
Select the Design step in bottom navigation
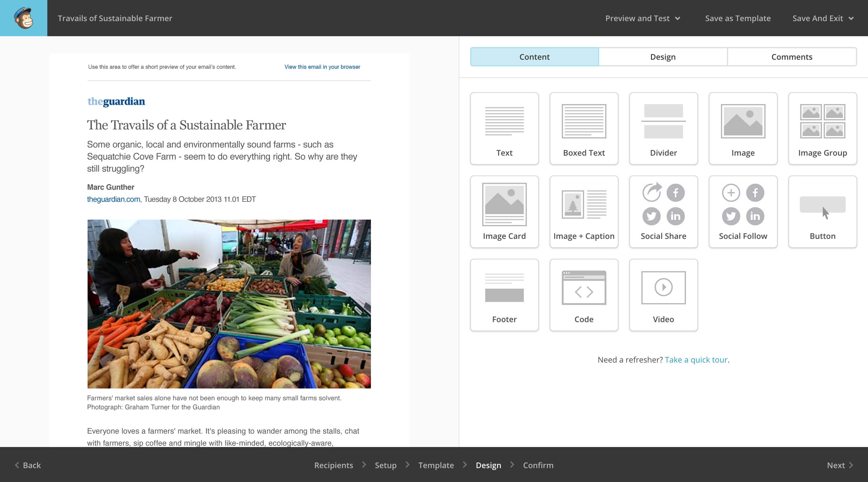488,465
